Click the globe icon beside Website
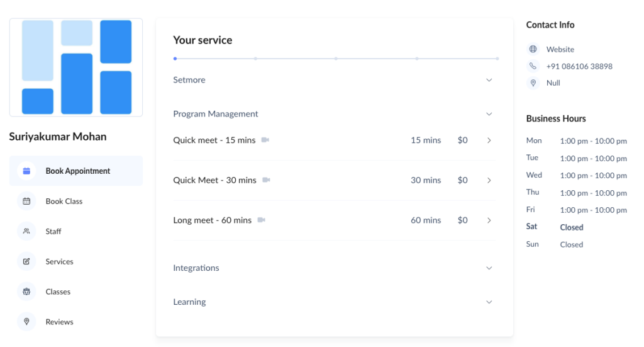The width and height of the screenshot is (644, 347). point(533,49)
